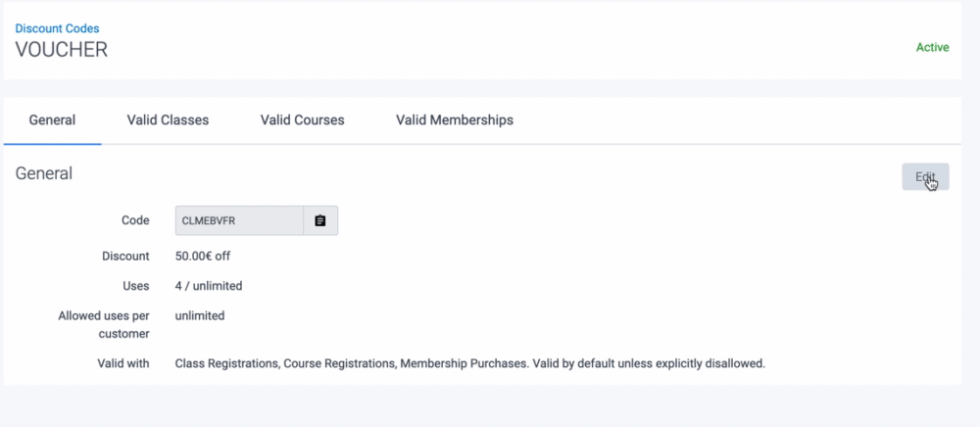
Task: Click the unlimited per-customer uses value
Action: tap(200, 315)
